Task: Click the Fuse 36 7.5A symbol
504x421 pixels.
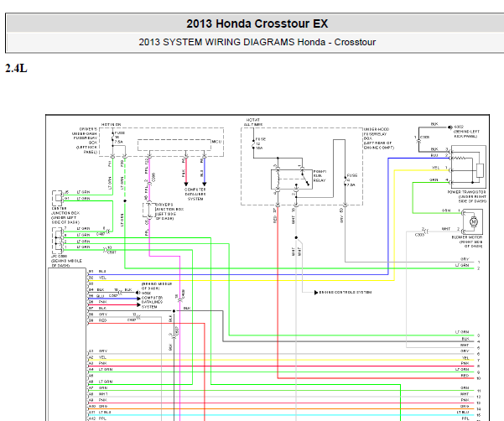Action: [x=113, y=138]
